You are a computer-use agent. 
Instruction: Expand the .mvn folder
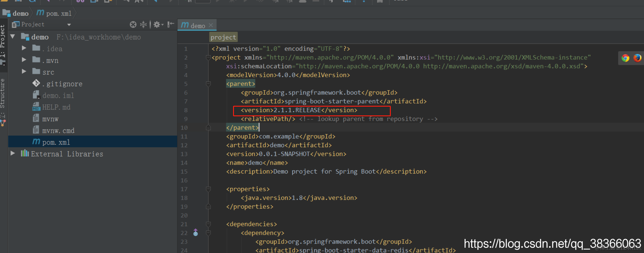[24, 60]
